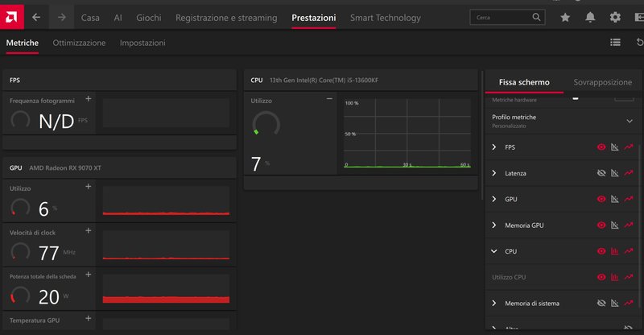644x335 pixels.
Task: Click the trend line icon in the CPU row
Action: [629, 251]
